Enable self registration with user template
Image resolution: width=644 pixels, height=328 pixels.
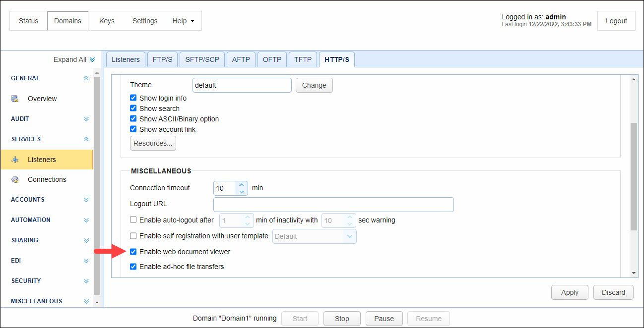[133, 236]
